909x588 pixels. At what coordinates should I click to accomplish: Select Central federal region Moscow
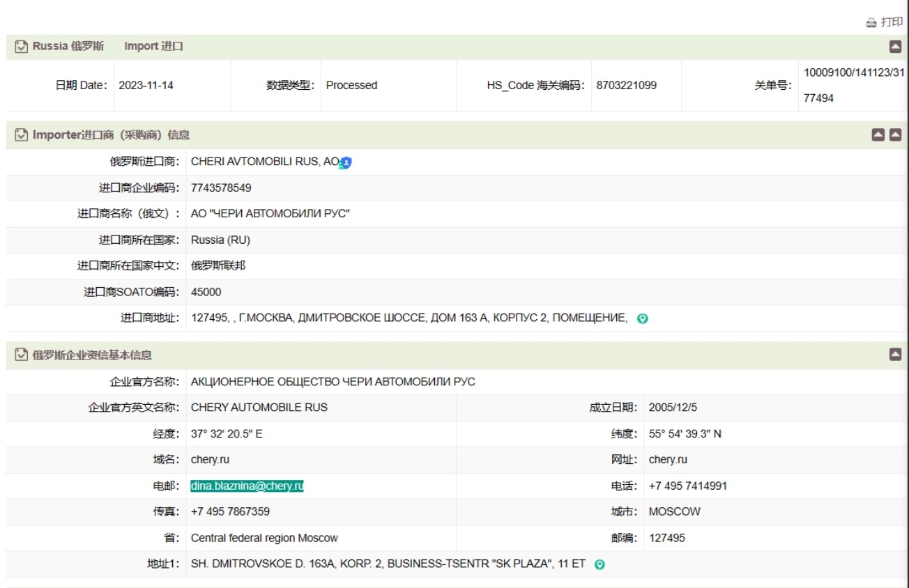tap(264, 539)
